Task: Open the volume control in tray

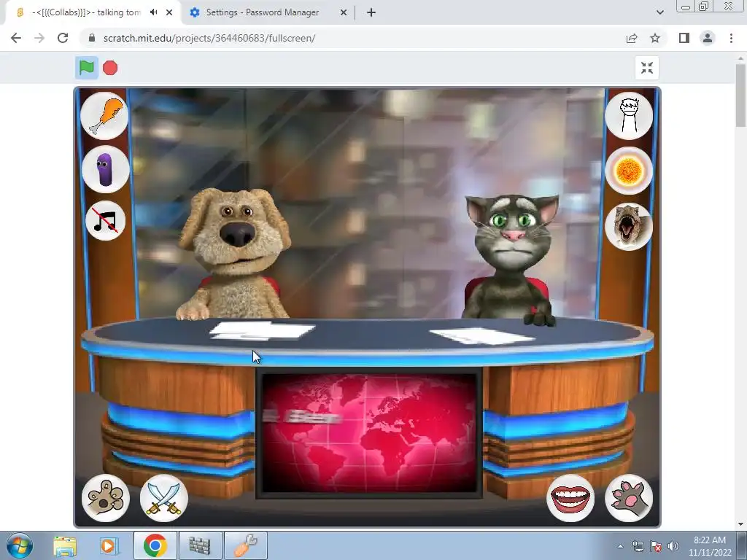Action: click(673, 546)
